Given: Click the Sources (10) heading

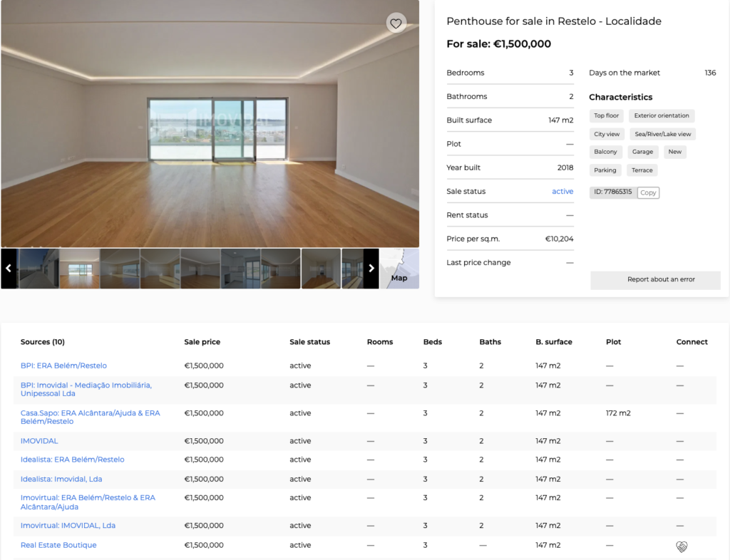Looking at the screenshot, I should 42,342.
